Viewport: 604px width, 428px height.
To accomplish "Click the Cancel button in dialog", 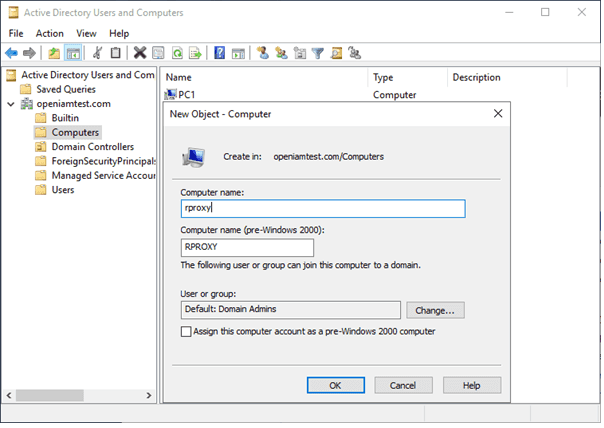I will pos(403,385).
